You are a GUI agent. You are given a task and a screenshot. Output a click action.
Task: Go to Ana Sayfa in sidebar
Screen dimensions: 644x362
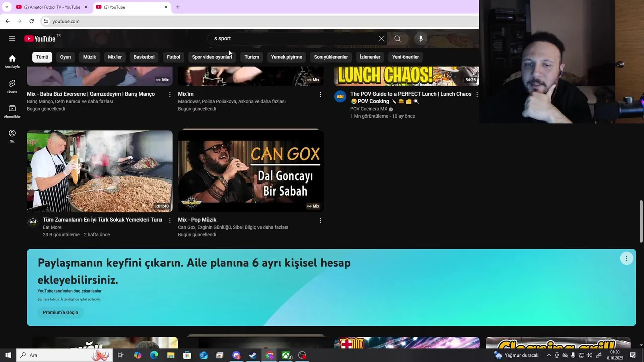(x=12, y=61)
